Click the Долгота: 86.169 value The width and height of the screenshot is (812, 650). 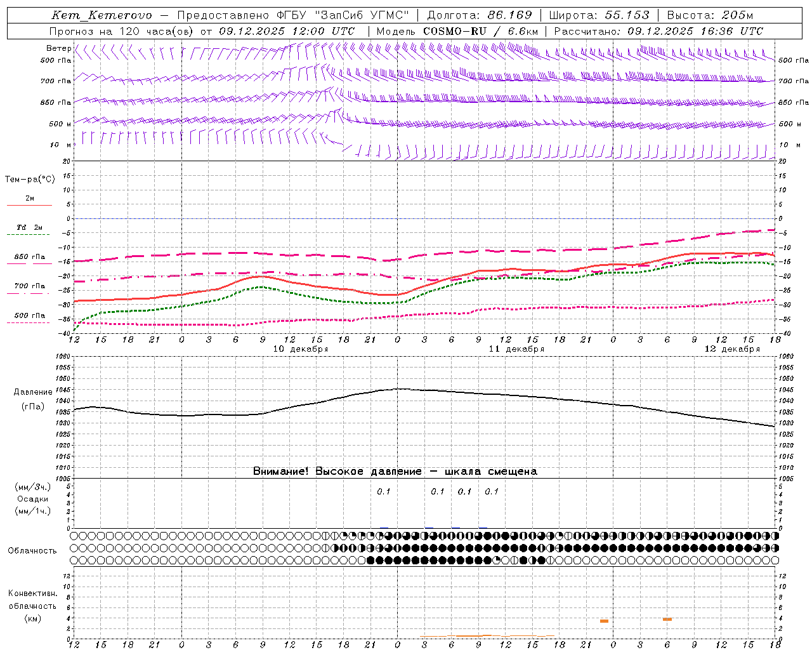pyautogui.click(x=480, y=15)
